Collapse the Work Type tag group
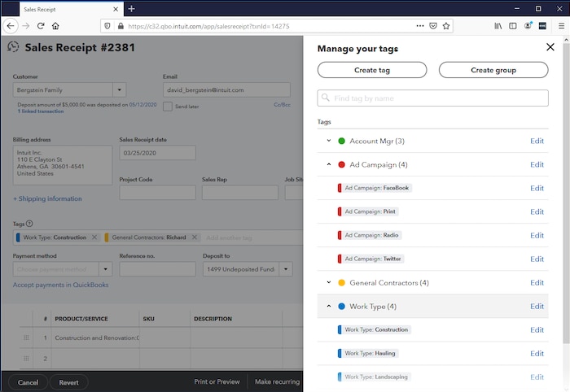 point(329,306)
